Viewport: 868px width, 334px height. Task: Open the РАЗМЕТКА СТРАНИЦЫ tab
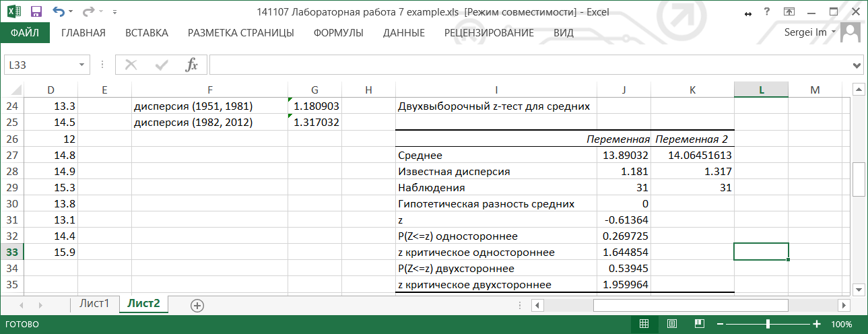tap(240, 32)
